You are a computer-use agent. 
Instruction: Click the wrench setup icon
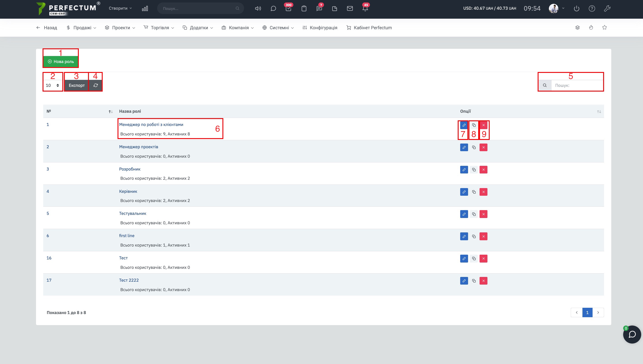607,9
